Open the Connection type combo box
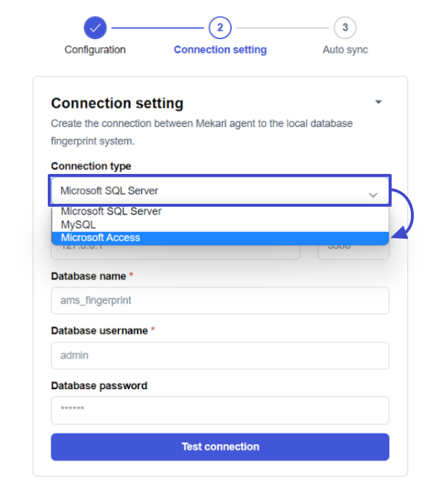Image resolution: width=448 pixels, height=479 pixels. [220, 190]
